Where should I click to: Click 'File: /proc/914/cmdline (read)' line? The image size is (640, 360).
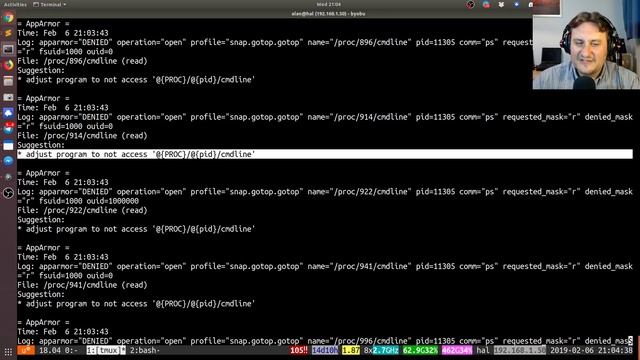pos(82,136)
